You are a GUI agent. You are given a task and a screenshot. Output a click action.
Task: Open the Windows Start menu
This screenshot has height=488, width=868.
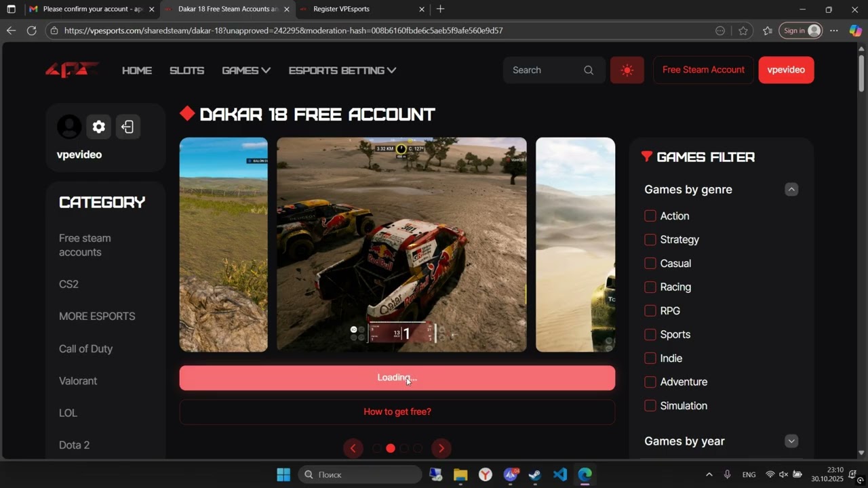(283, 474)
